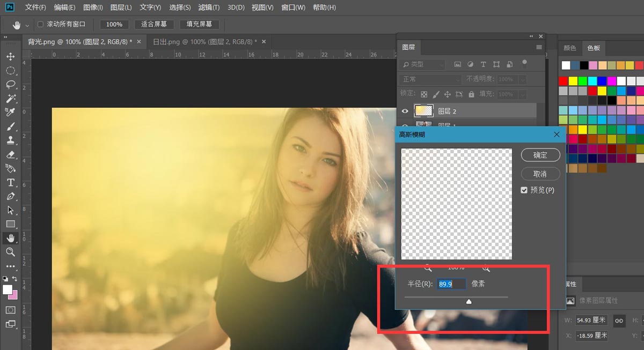Toggle lock transparent pixels
The width and height of the screenshot is (644, 350).
pyautogui.click(x=424, y=94)
